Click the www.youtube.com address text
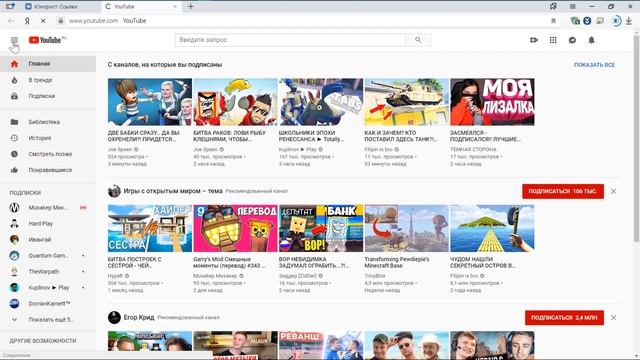Viewport: 640px width, 360px height. click(x=93, y=21)
